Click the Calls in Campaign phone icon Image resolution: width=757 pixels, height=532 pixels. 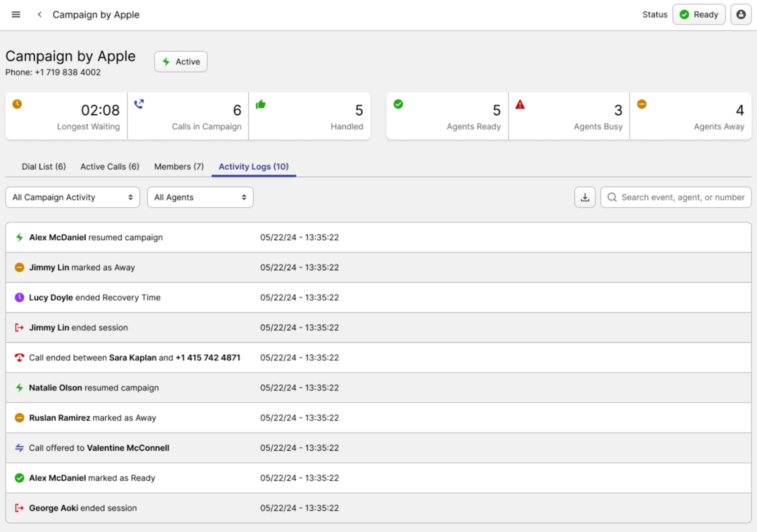(139, 104)
